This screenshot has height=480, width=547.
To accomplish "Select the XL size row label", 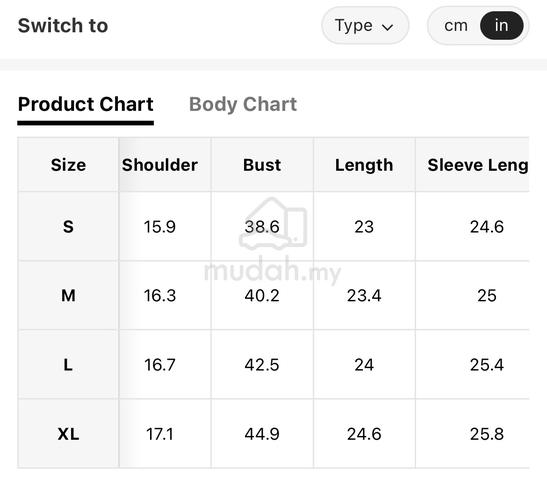I will [68, 434].
